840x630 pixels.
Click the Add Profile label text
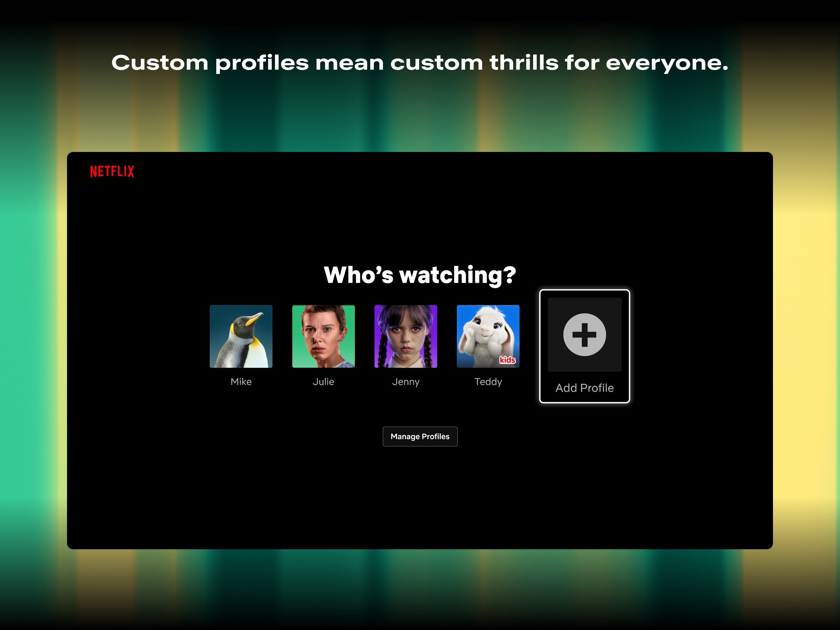pos(584,388)
